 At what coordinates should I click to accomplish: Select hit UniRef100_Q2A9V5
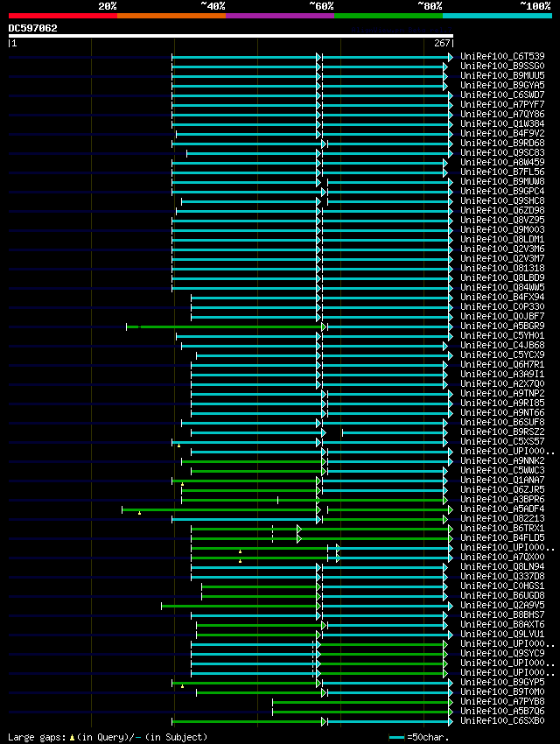tap(502, 606)
